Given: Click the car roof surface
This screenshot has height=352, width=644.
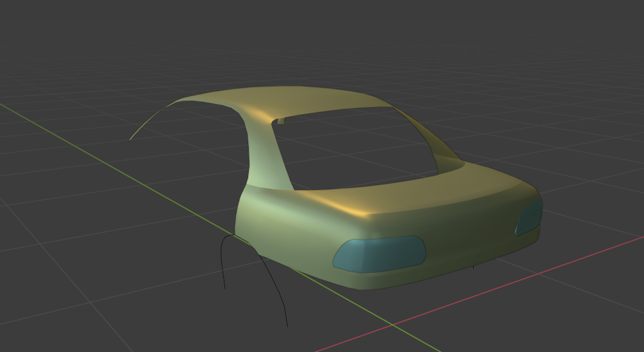Looking at the screenshot, I should click(287, 101).
